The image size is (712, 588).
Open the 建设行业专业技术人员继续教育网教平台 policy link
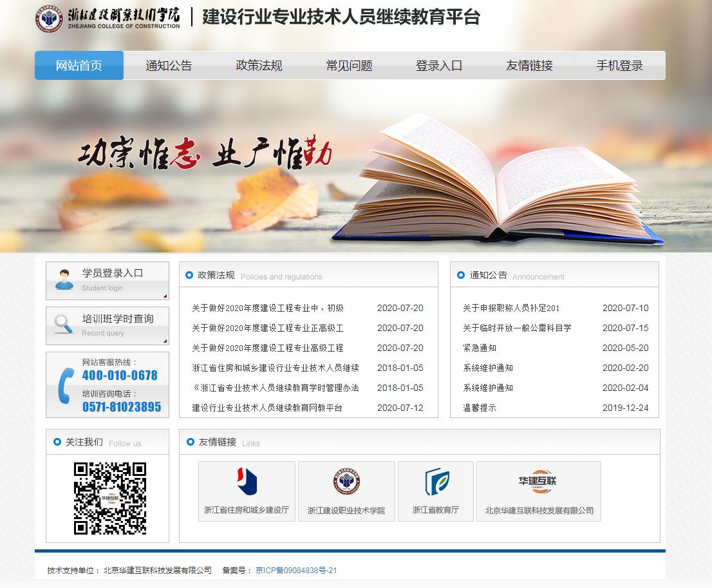pos(267,408)
